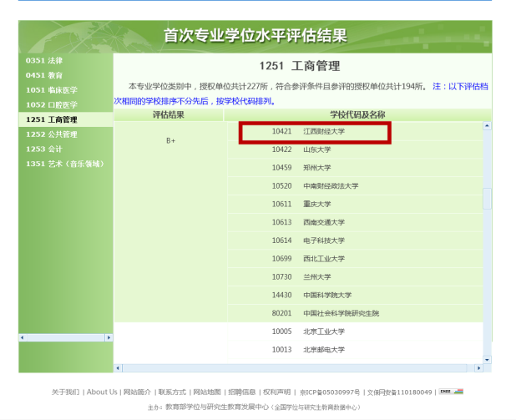This screenshot has width=516, height=420.
Task: Open the About Us footer link
Action: (102, 392)
